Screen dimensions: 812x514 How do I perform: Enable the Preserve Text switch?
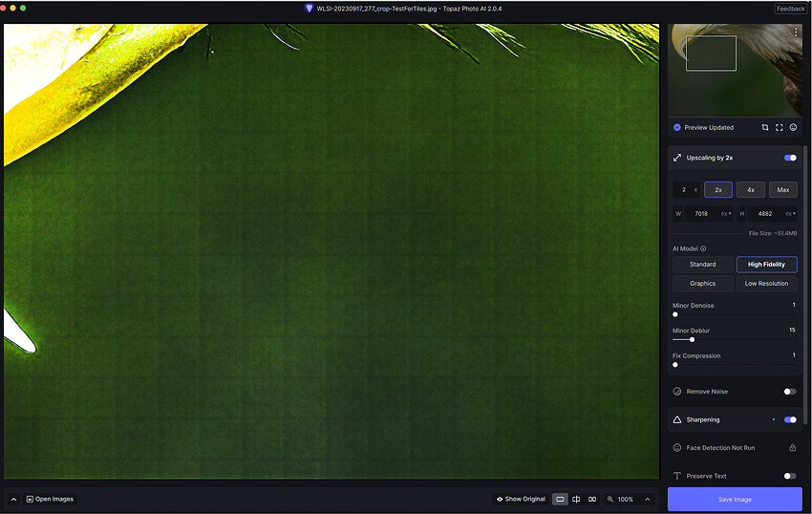tap(790, 476)
